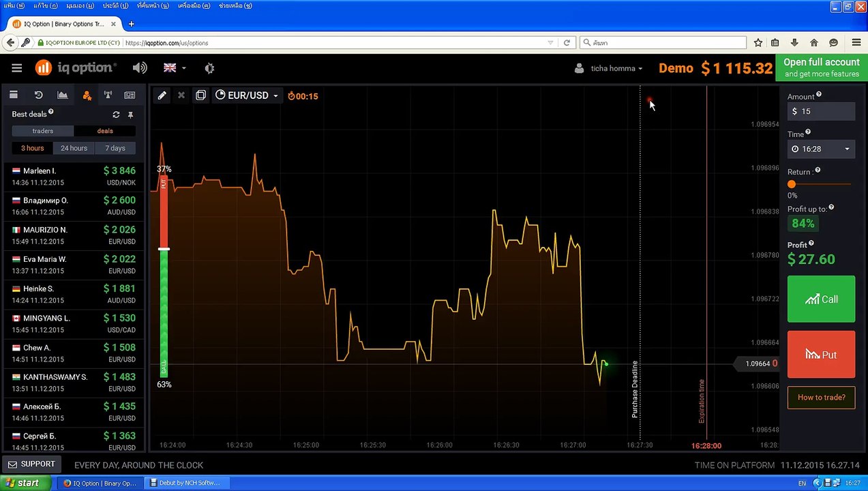Refresh the Best deals list
Image resolution: width=868 pixels, height=491 pixels.
click(x=116, y=115)
